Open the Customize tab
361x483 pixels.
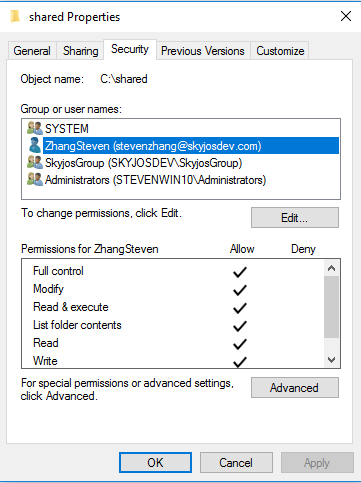pyautogui.click(x=280, y=51)
